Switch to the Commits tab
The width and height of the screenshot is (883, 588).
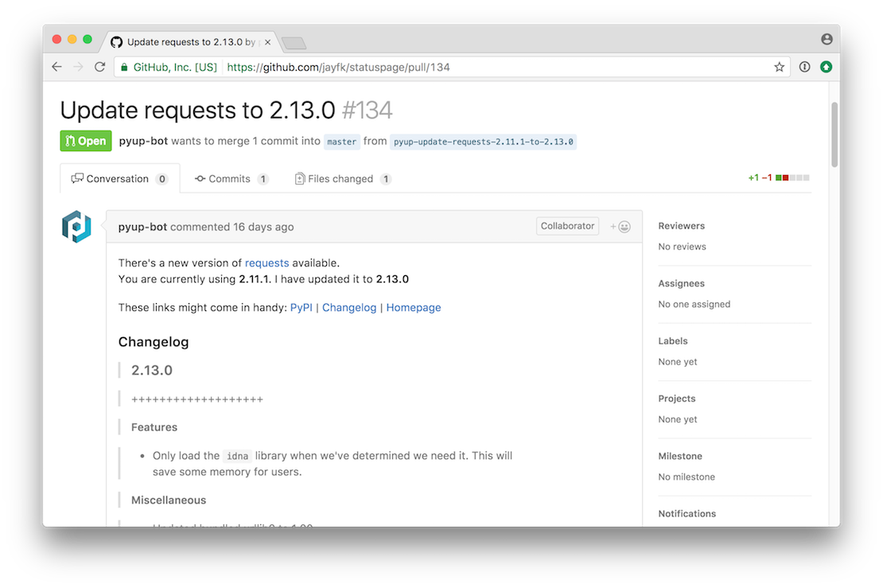[231, 178]
